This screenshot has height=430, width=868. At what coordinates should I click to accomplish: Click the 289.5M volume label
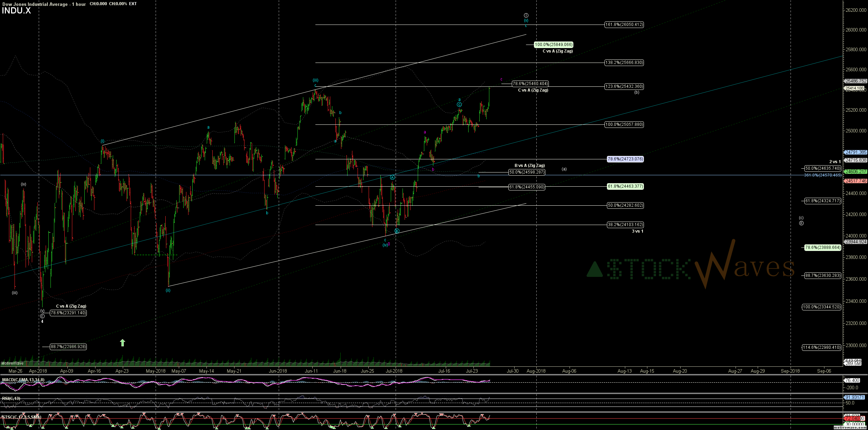point(853,363)
